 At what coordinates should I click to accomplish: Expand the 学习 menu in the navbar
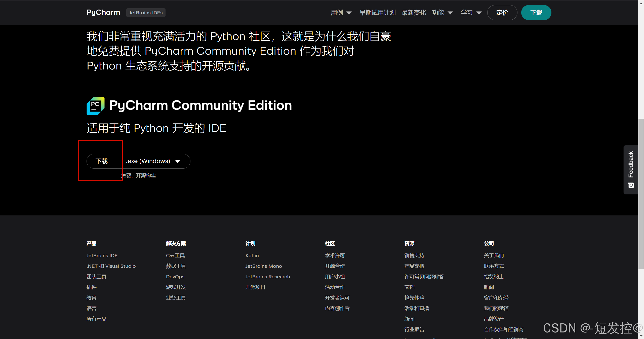(470, 13)
